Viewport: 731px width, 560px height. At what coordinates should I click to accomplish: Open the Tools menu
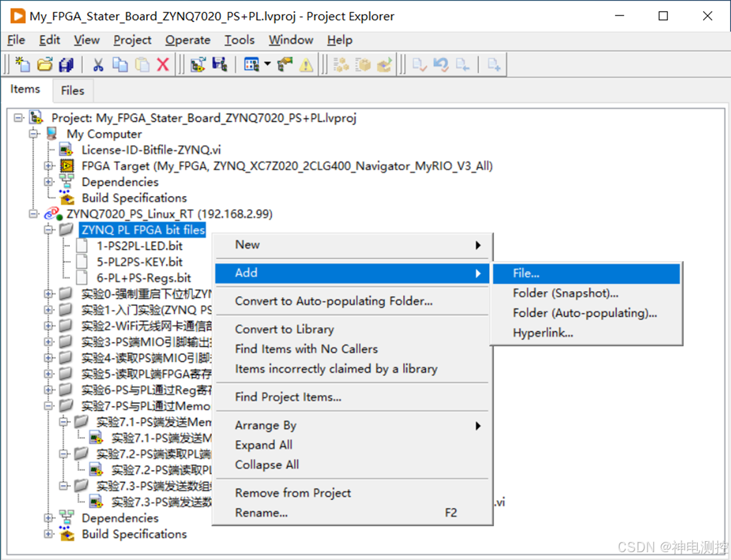pos(240,40)
